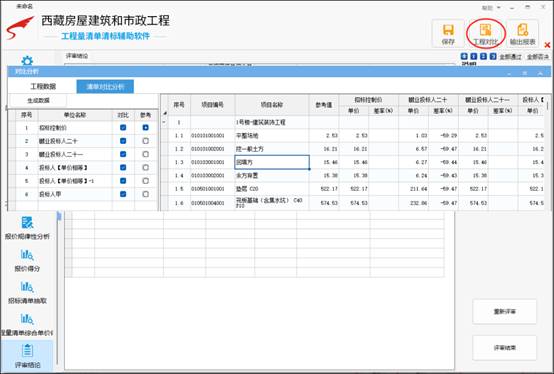Select 招标清单抽取 in the sidebar
The width and height of the screenshot is (554, 374).
27,292
